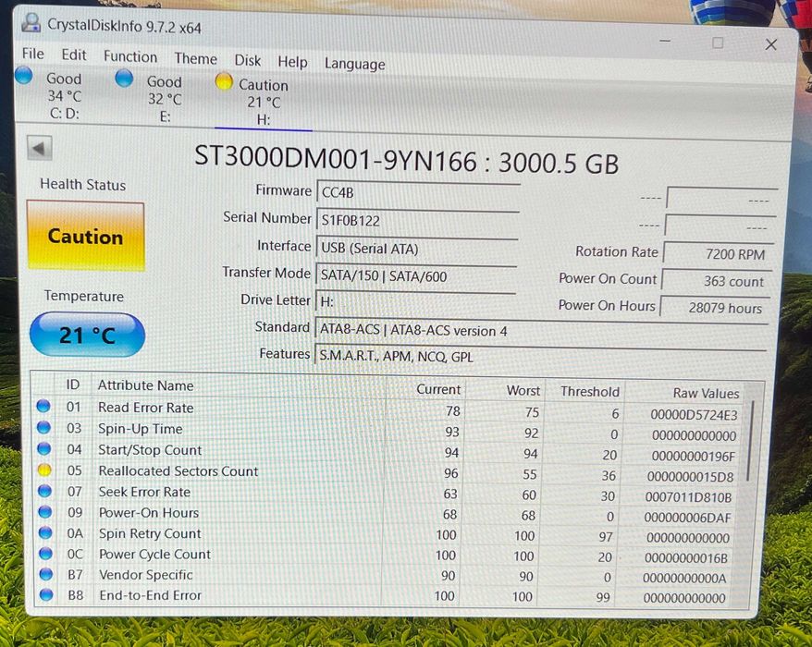Image resolution: width=812 pixels, height=647 pixels.
Task: Go to previous disk with left arrow button
Action: (x=40, y=149)
